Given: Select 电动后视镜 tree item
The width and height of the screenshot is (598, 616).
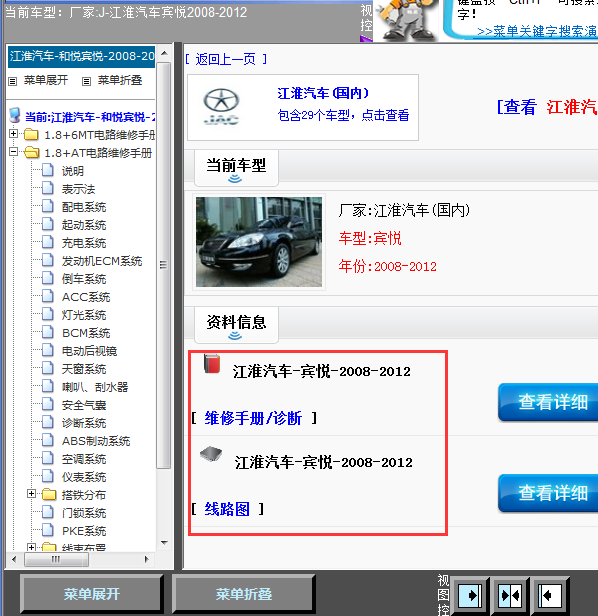Looking at the screenshot, I should 89,351.
